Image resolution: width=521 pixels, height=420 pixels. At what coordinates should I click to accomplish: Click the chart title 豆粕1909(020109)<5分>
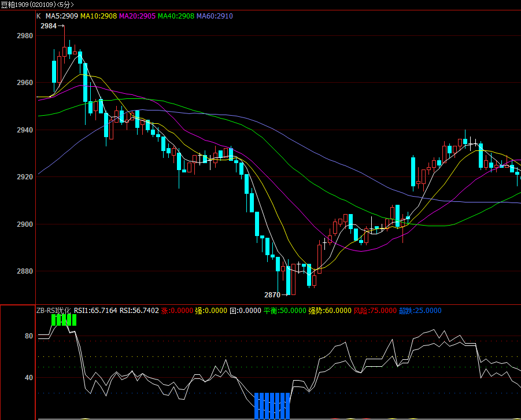coord(37,5)
